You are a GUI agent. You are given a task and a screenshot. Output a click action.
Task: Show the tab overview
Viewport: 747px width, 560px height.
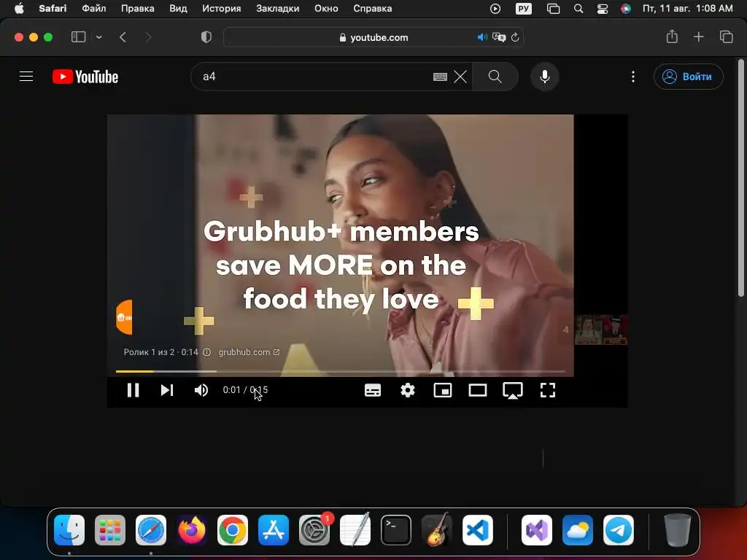pos(726,36)
